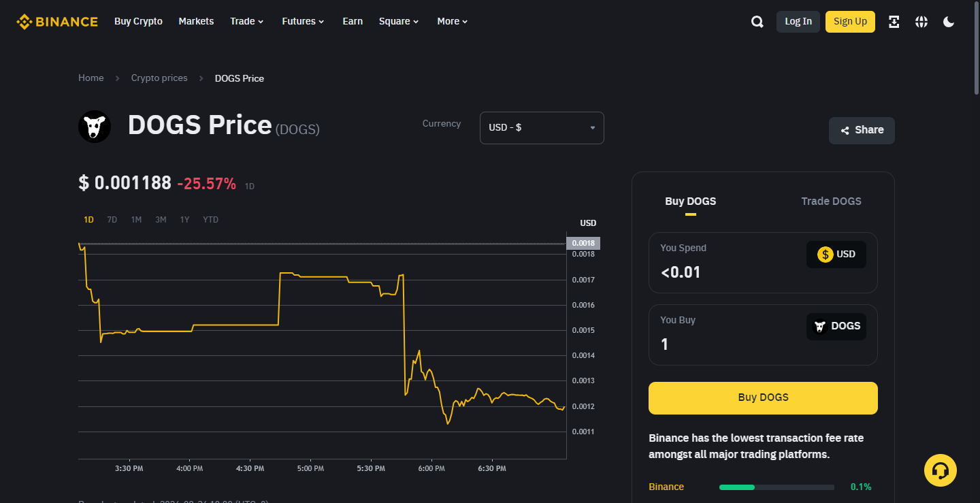Screen dimensions: 980x503
Task: Switch to the Buy DOGS tab
Action: click(691, 201)
